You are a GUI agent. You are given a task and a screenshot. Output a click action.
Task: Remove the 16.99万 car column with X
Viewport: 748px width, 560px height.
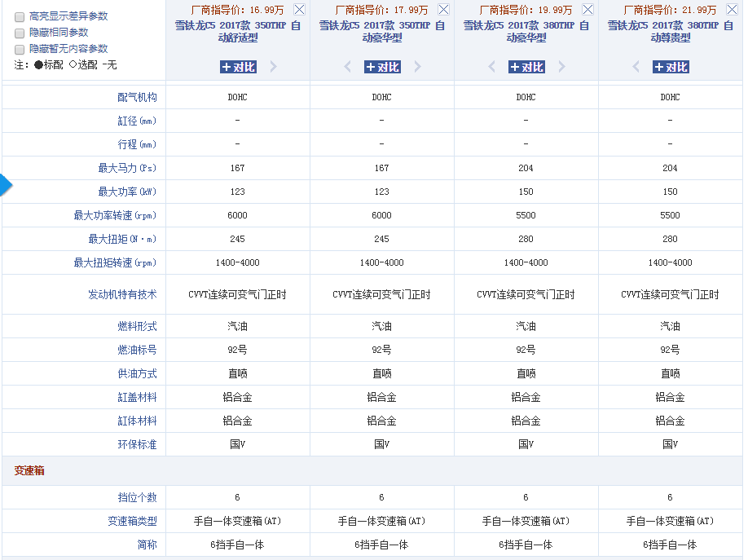(300, 9)
